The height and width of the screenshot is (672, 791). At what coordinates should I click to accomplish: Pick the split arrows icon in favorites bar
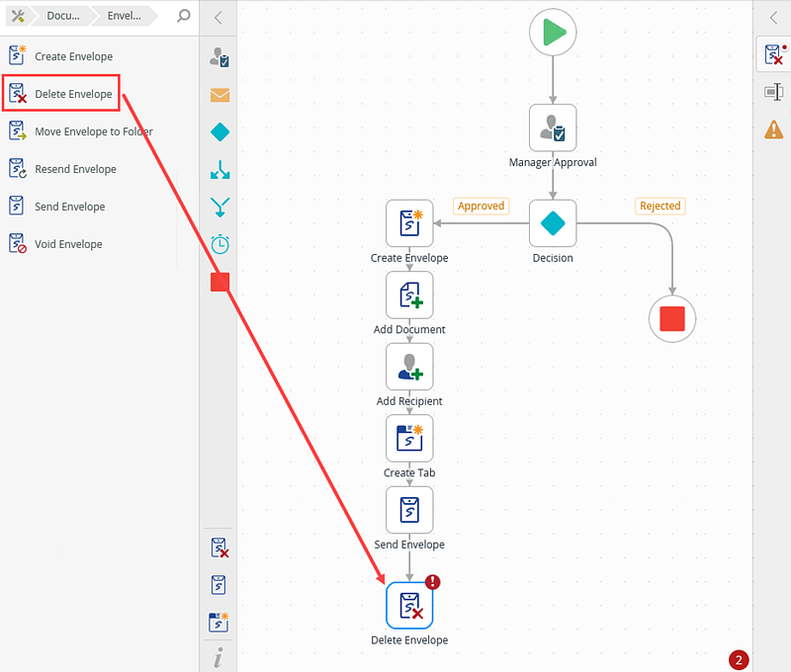(x=220, y=170)
